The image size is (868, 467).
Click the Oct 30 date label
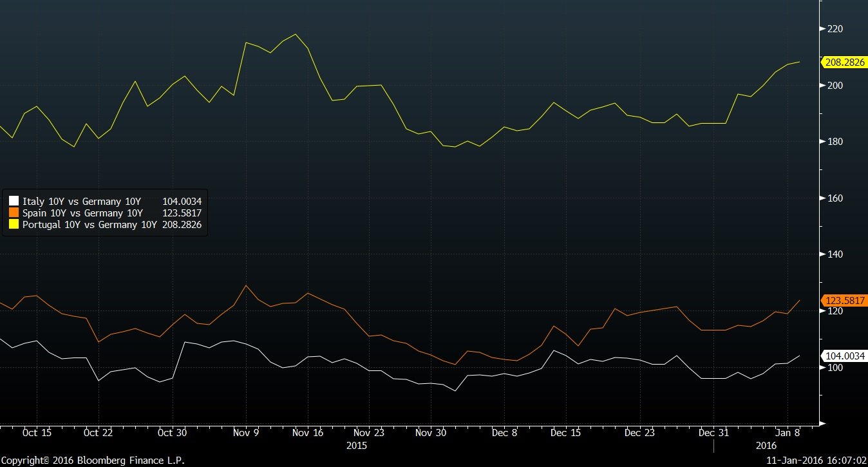(172, 433)
